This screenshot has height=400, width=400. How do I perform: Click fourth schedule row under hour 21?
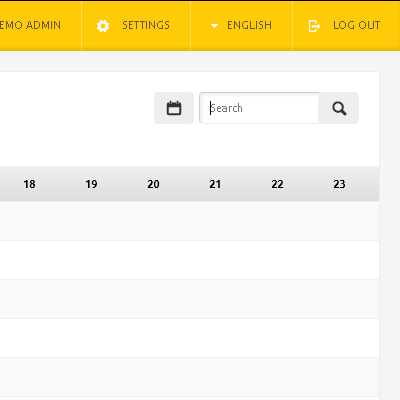coord(215,338)
